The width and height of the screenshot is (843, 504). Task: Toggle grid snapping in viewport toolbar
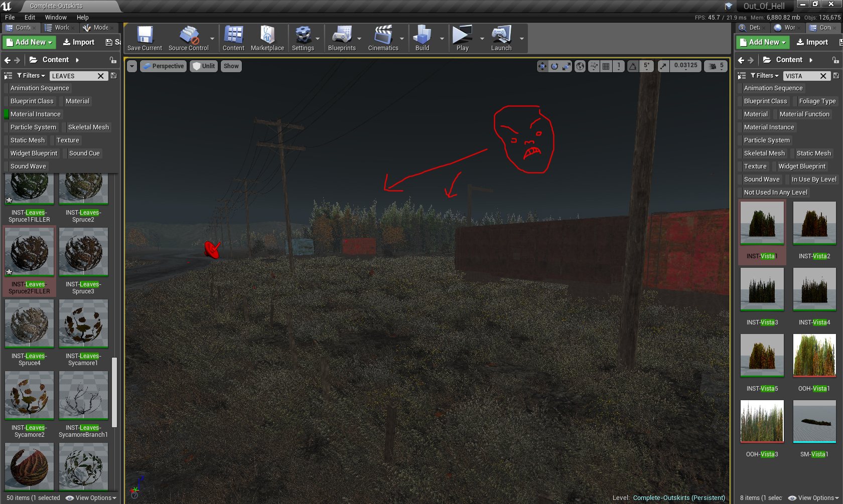point(606,66)
